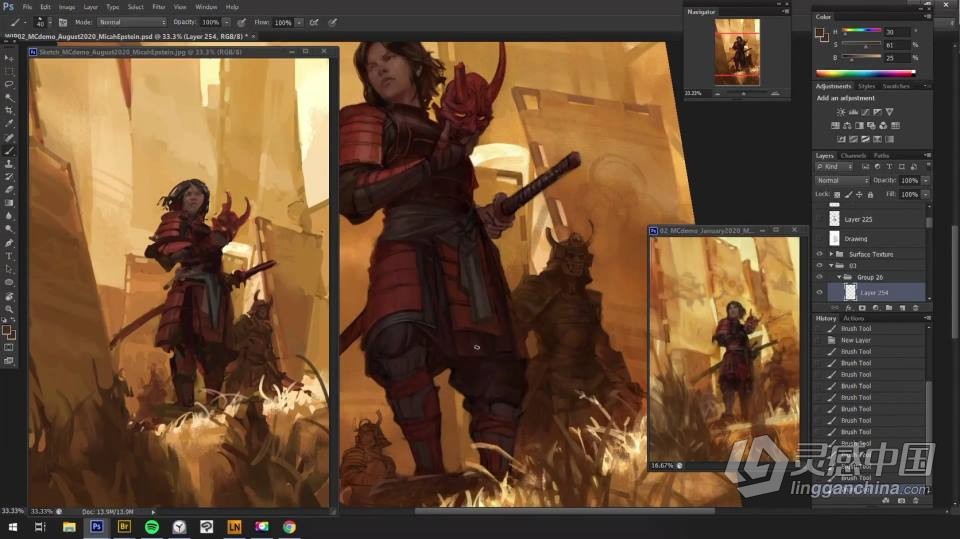
Task: Open the Window menu
Action: point(206,7)
